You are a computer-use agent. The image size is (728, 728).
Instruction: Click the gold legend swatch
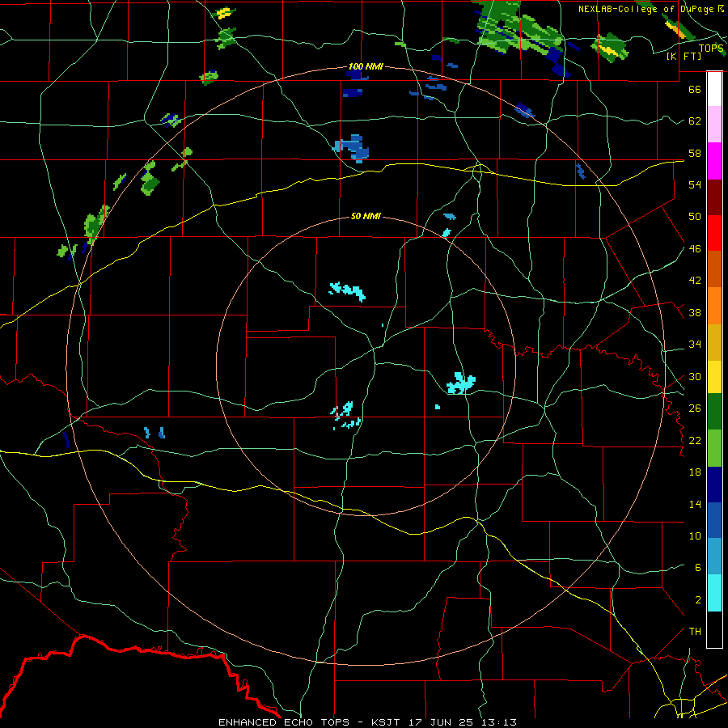click(x=714, y=342)
